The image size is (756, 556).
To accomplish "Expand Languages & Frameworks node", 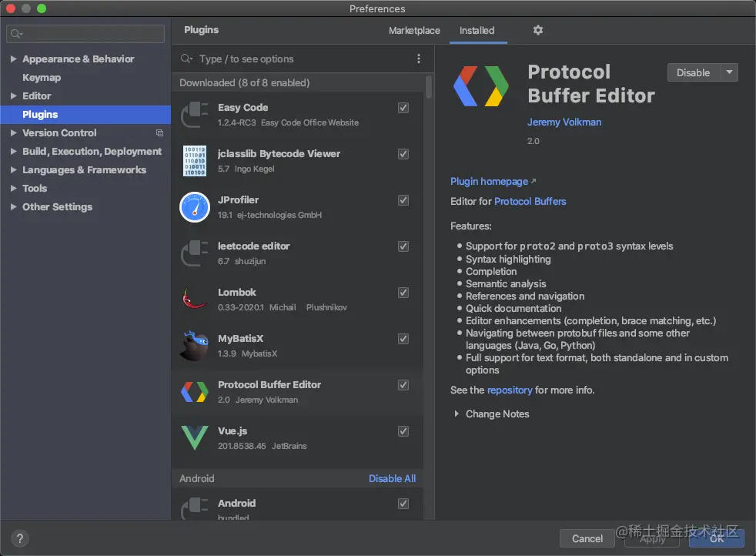I will (14, 169).
